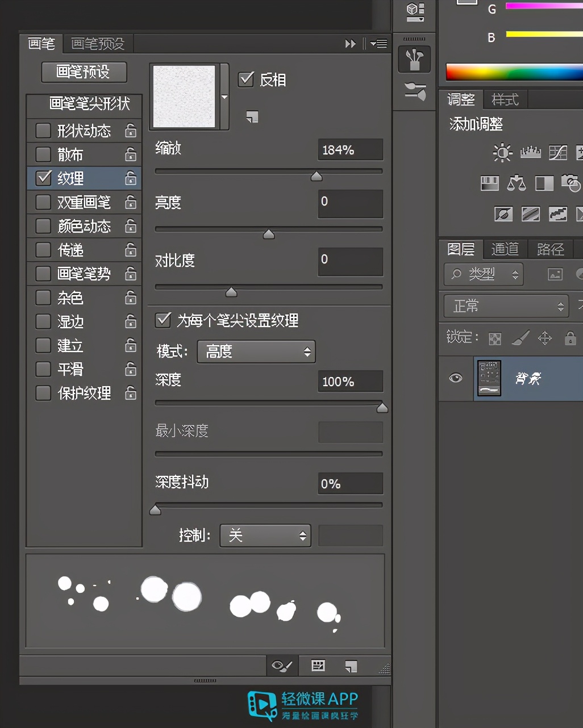The image size is (583, 728).
Task: Click the Invert adjustment icon
Action: [x=503, y=214]
